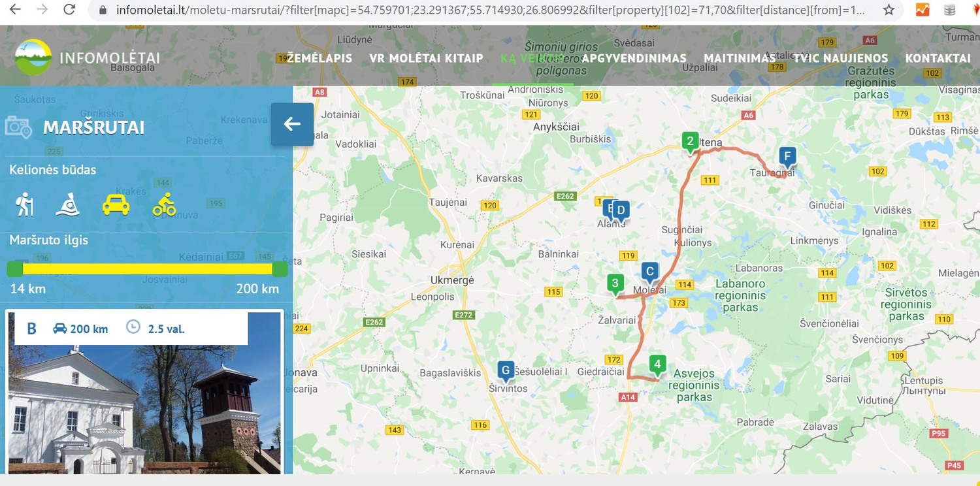Reload the page in browser
The image size is (980, 486).
(69, 10)
